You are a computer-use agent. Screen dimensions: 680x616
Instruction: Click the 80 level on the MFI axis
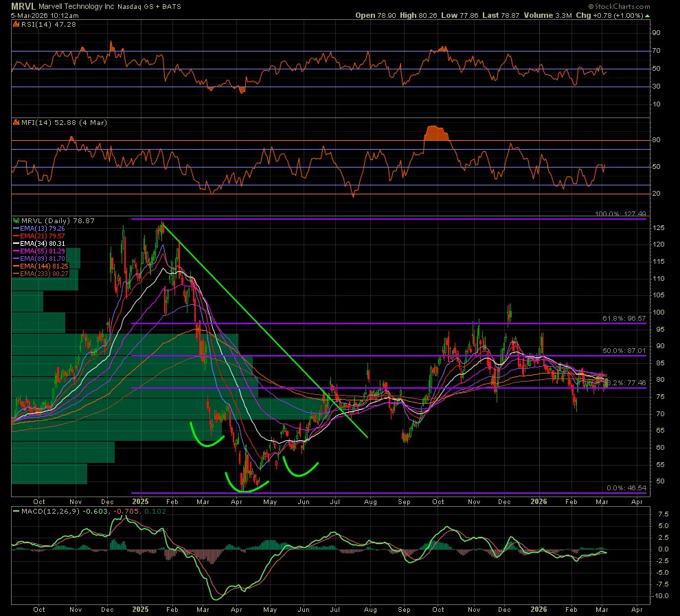point(656,140)
